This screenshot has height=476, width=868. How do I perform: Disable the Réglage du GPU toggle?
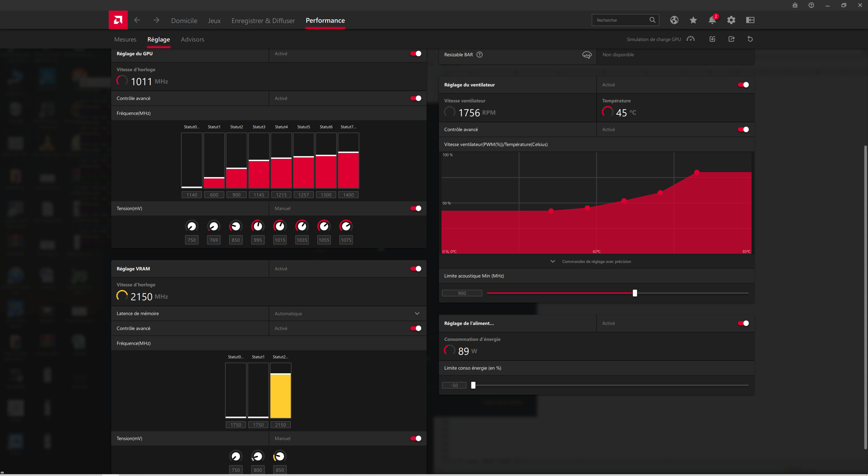(x=415, y=54)
